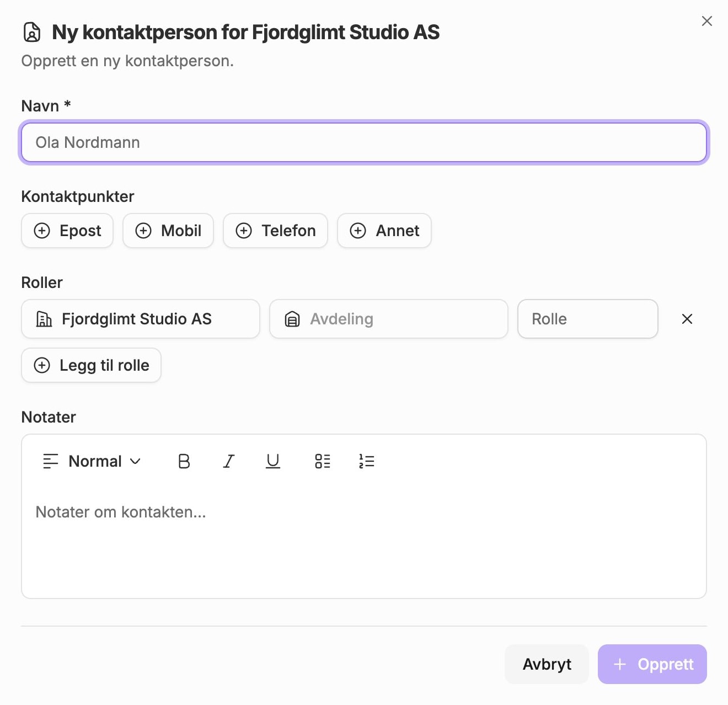The height and width of the screenshot is (705, 728).
Task: Add an Annet contact point
Action: [x=384, y=231]
